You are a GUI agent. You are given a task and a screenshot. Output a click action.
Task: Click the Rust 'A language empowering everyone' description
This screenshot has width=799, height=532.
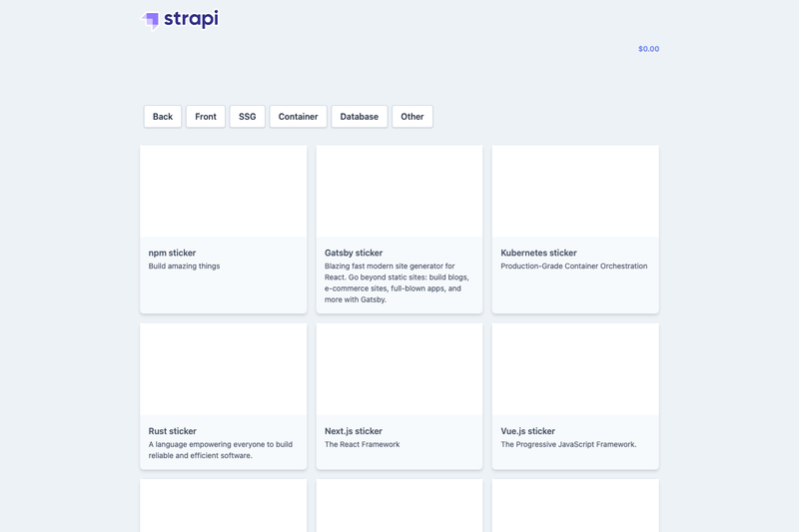221,450
